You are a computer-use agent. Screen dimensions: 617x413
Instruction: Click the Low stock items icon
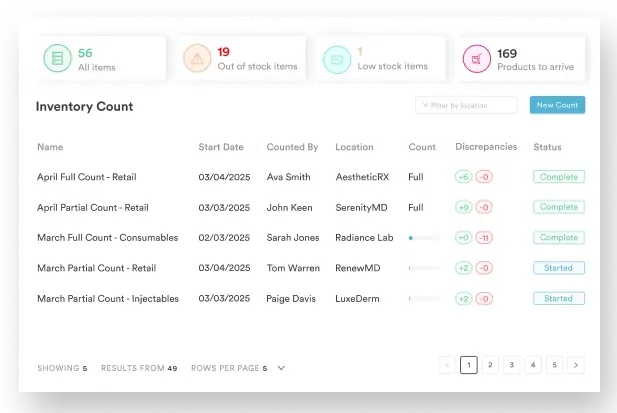(337, 59)
